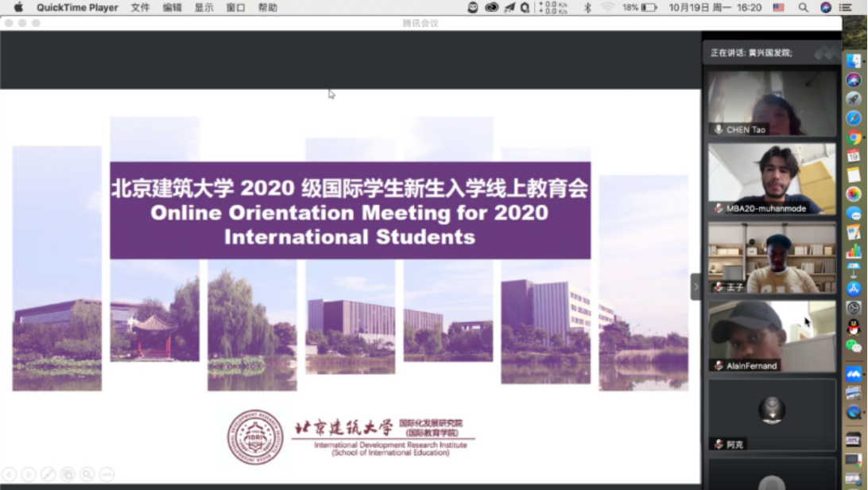Image resolution: width=868 pixels, height=490 pixels.
Task: Click the Bluetooth icon in the menu bar
Action: 588,7
